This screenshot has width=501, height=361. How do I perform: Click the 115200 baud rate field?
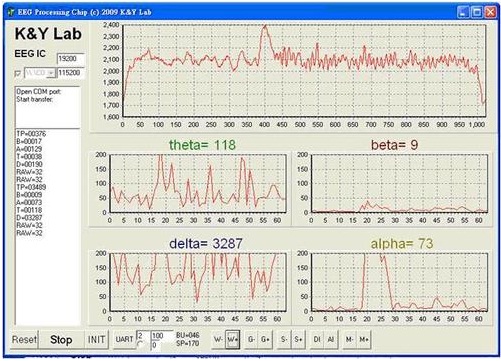71,73
